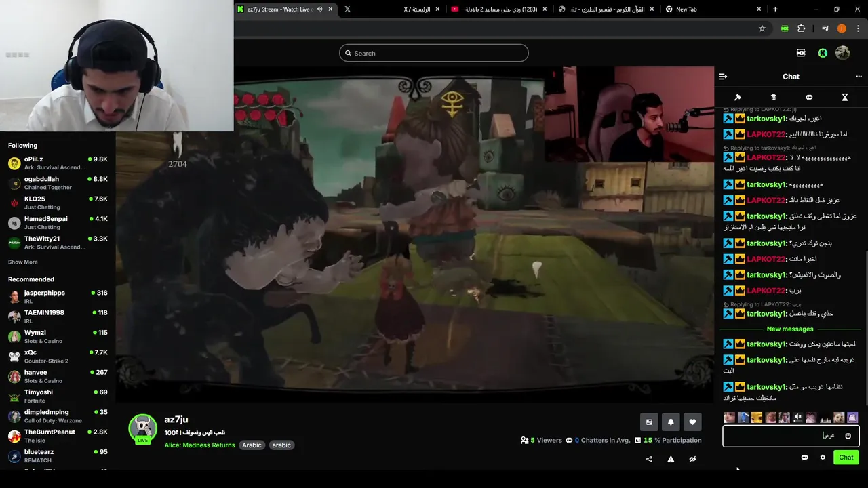Open the chat three-dots options menu
Image resolution: width=868 pixels, height=488 pixels.
(x=859, y=77)
